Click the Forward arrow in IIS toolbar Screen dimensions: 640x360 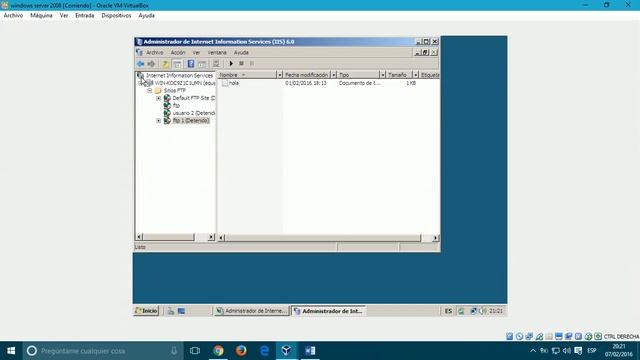tap(151, 64)
